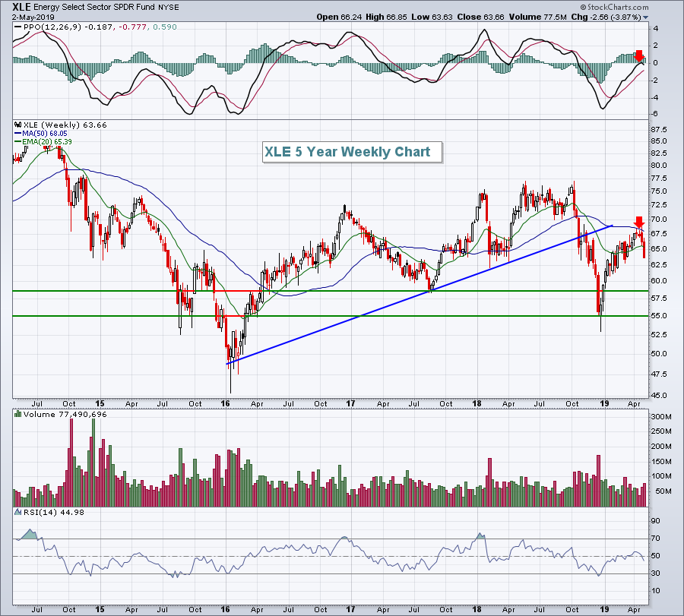
Task: Click the 300M volume axis label
Action: pyautogui.click(x=661, y=416)
